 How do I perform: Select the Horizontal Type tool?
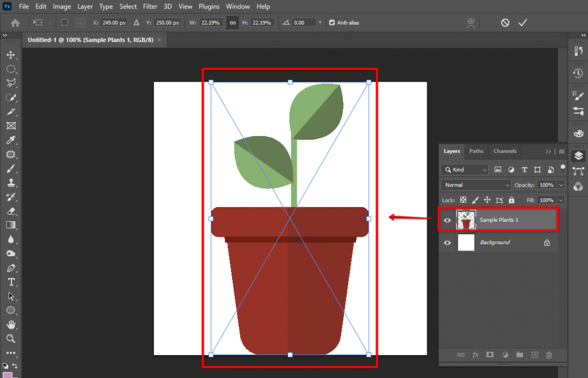click(x=11, y=281)
